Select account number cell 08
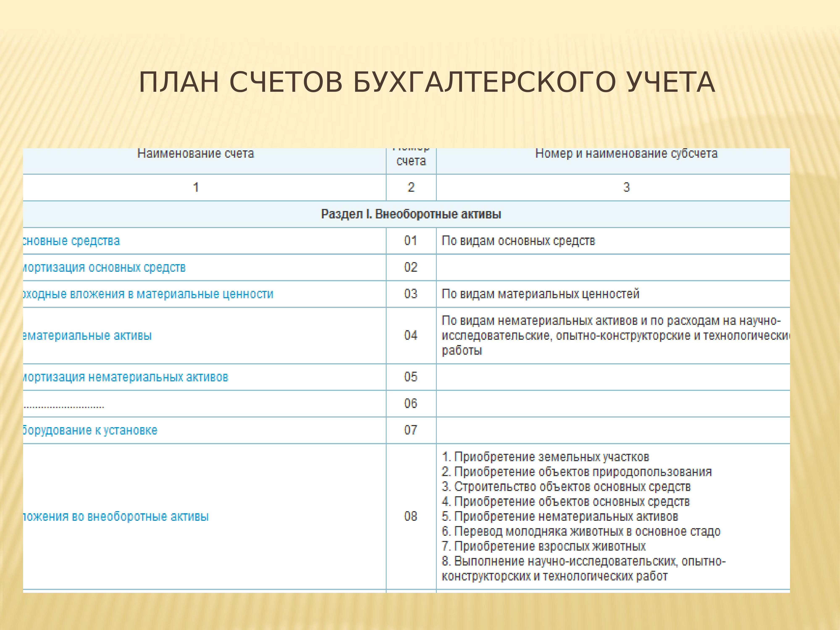Viewport: 840px width, 630px height. click(411, 516)
